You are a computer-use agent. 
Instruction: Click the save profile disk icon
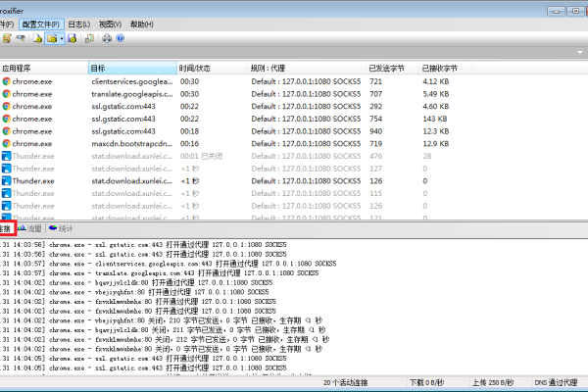click(x=73, y=38)
